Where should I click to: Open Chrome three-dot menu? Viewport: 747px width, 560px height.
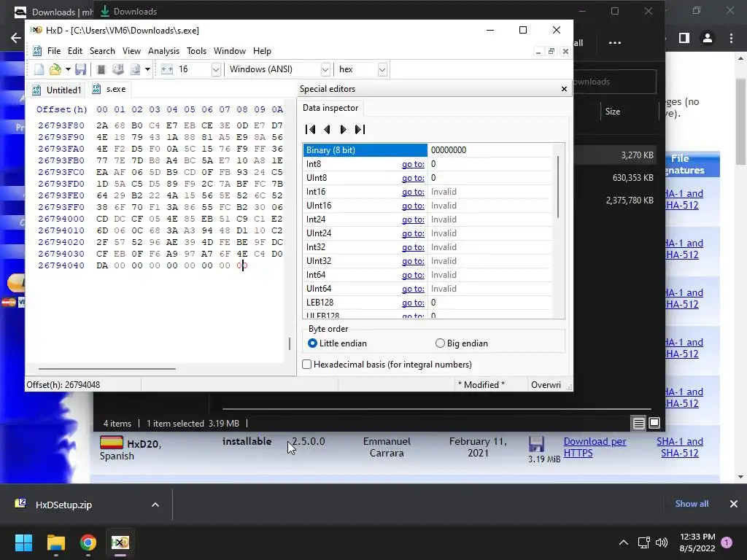731,38
